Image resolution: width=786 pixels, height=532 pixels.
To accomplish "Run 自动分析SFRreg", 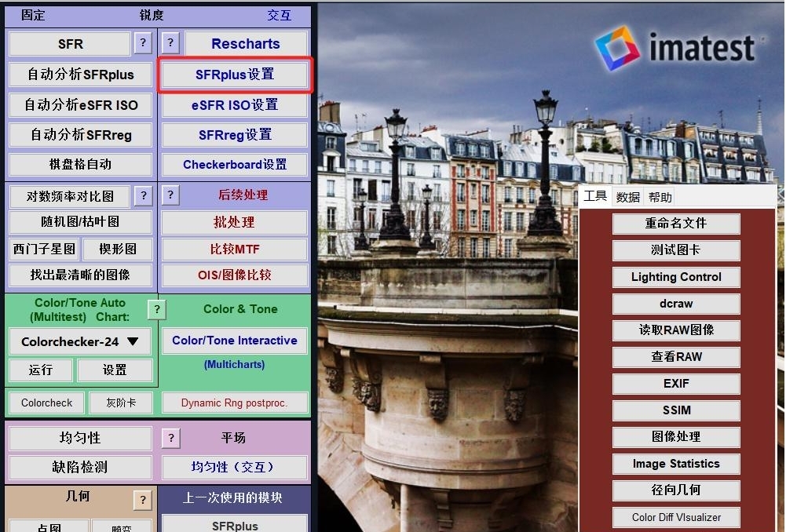I will (80, 135).
